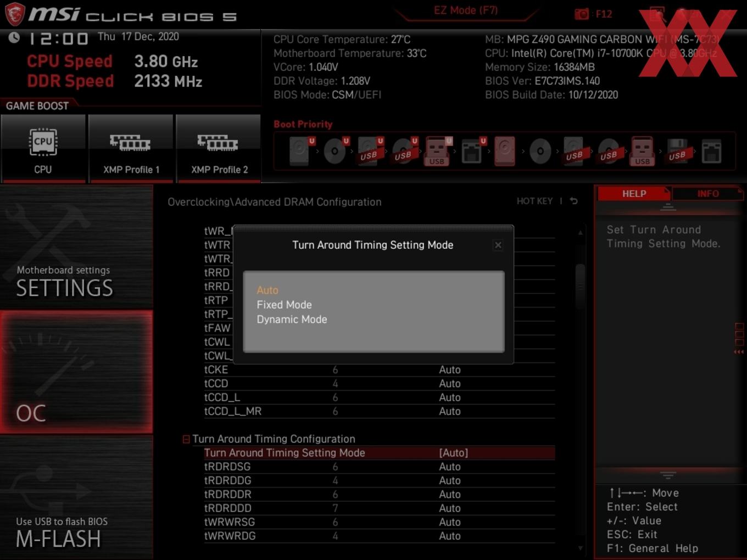Toggle XMP Profile 2
The height and width of the screenshot is (560, 747).
pos(218,148)
